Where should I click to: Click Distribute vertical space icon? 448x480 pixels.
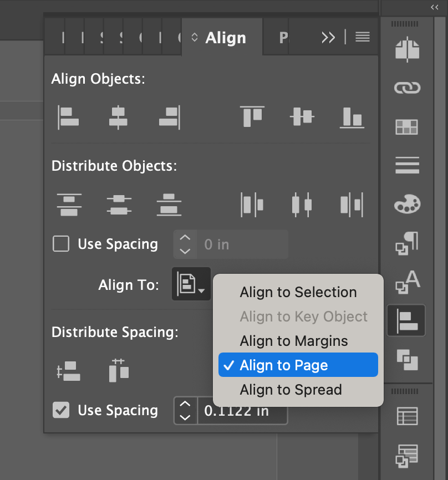tap(69, 371)
